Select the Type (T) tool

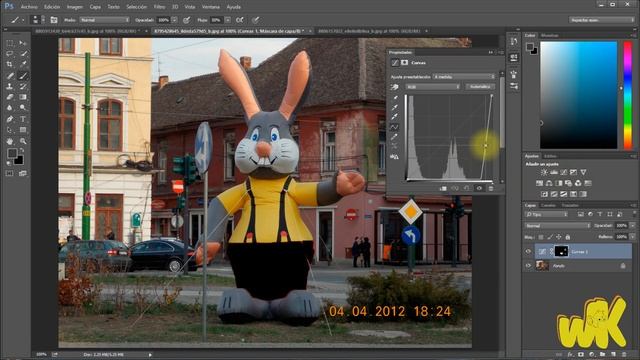[23, 119]
